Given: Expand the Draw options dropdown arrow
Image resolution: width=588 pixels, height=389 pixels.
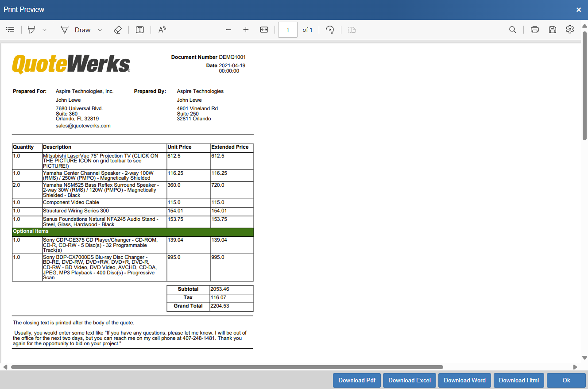Looking at the screenshot, I should pos(100,30).
